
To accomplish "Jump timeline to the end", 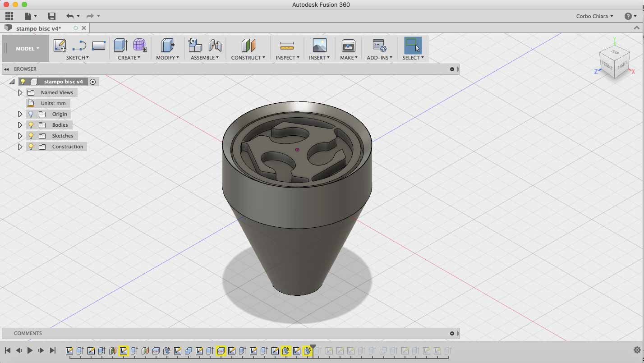I will tap(52, 350).
